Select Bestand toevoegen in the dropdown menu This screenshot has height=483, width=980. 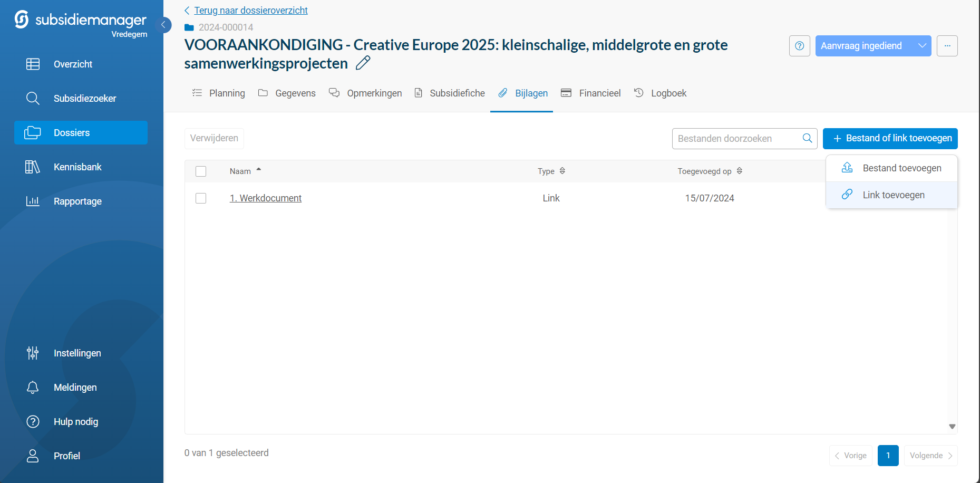901,168
